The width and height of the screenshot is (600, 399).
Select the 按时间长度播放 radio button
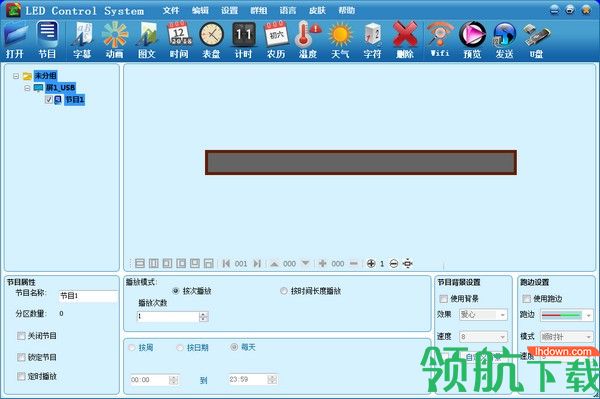(284, 291)
